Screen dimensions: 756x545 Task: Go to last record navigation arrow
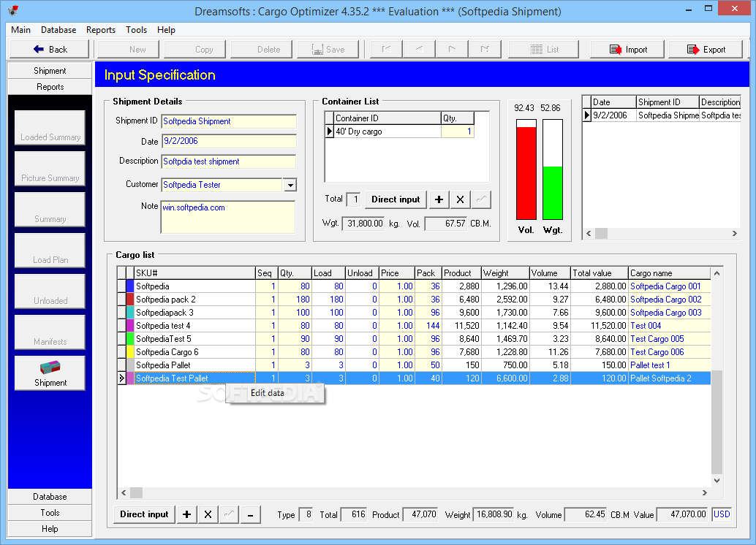pyautogui.click(x=485, y=49)
